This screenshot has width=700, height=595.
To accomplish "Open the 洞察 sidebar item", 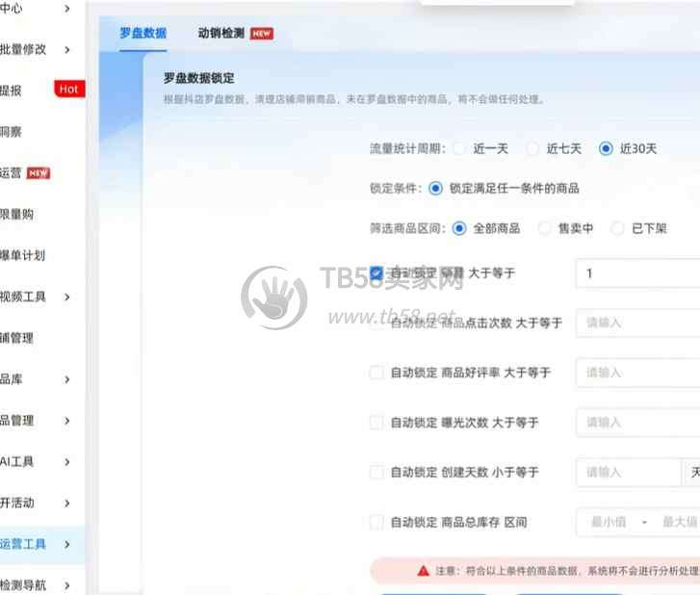I will point(11,132).
